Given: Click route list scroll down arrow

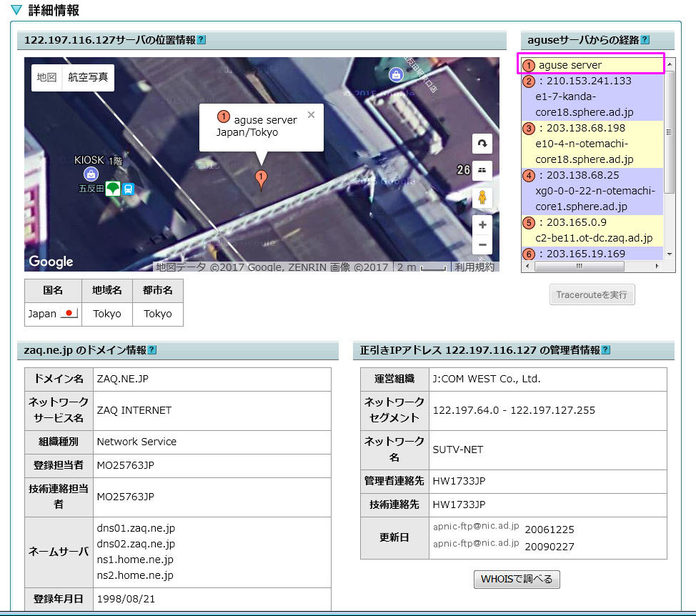Looking at the screenshot, I should pos(670,254).
